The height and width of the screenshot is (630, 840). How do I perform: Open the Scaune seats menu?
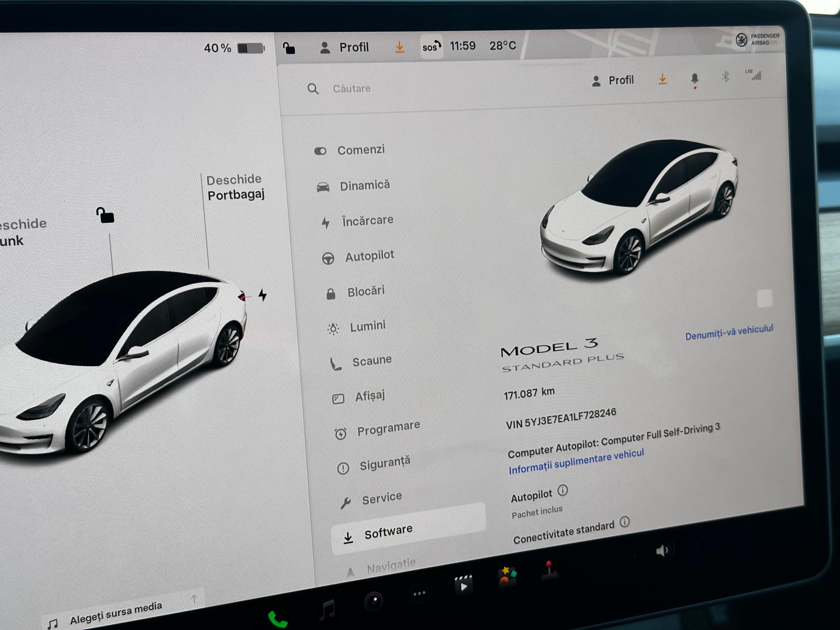click(x=361, y=362)
